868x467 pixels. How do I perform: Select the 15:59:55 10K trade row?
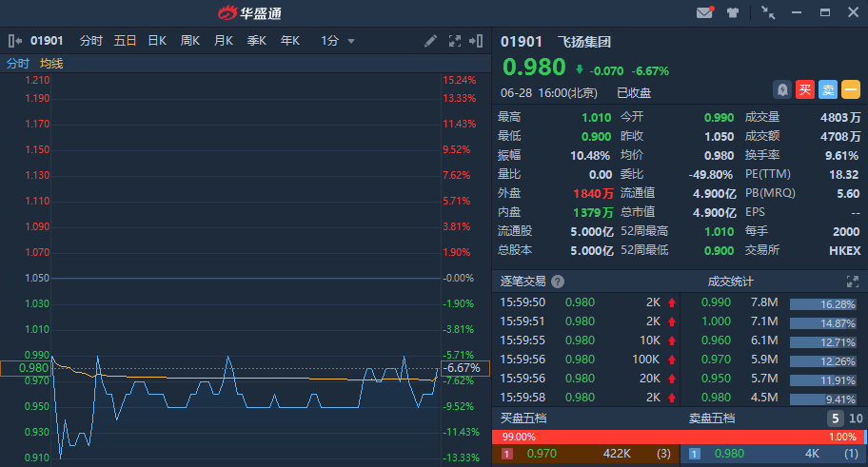click(588, 341)
